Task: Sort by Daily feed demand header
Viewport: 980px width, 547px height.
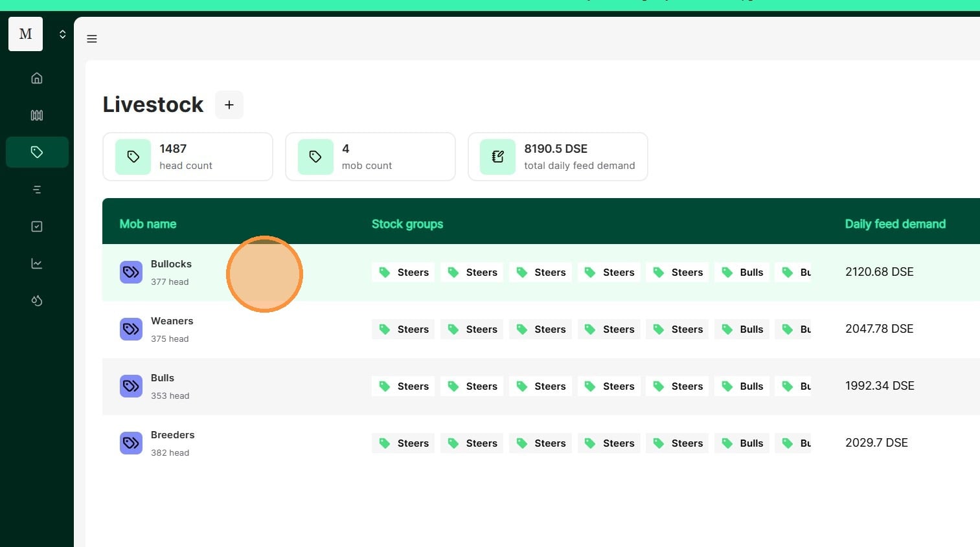Action: tap(895, 224)
